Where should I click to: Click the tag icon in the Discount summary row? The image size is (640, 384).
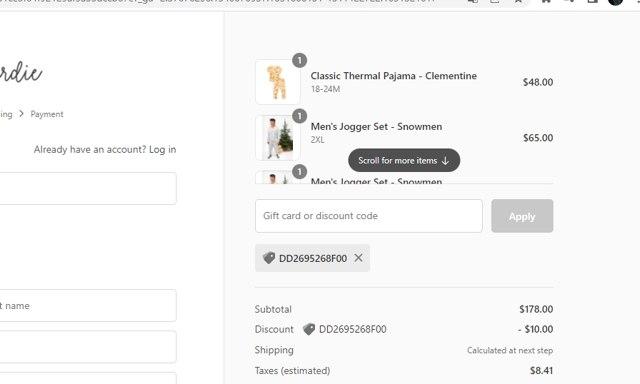click(x=309, y=329)
